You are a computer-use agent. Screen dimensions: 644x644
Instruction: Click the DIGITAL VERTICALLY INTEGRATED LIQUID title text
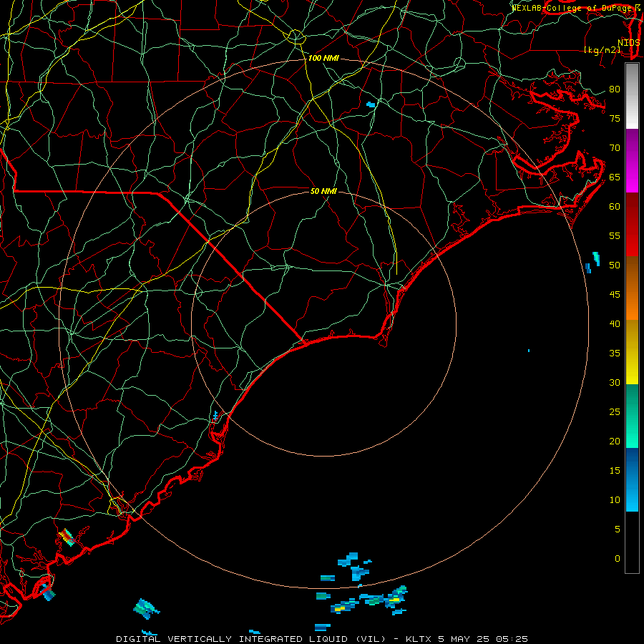tap(232, 639)
